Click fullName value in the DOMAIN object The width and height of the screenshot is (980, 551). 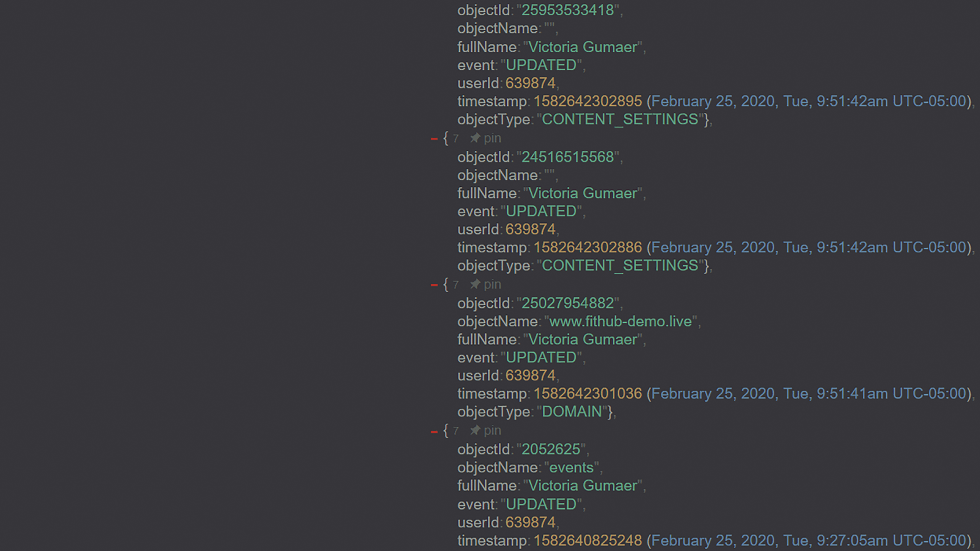(x=583, y=340)
